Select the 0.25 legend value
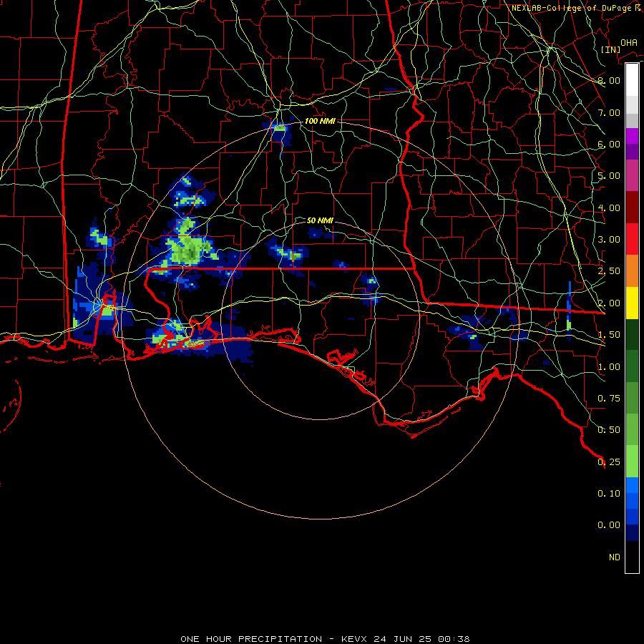The width and height of the screenshot is (644, 644). tap(609, 462)
